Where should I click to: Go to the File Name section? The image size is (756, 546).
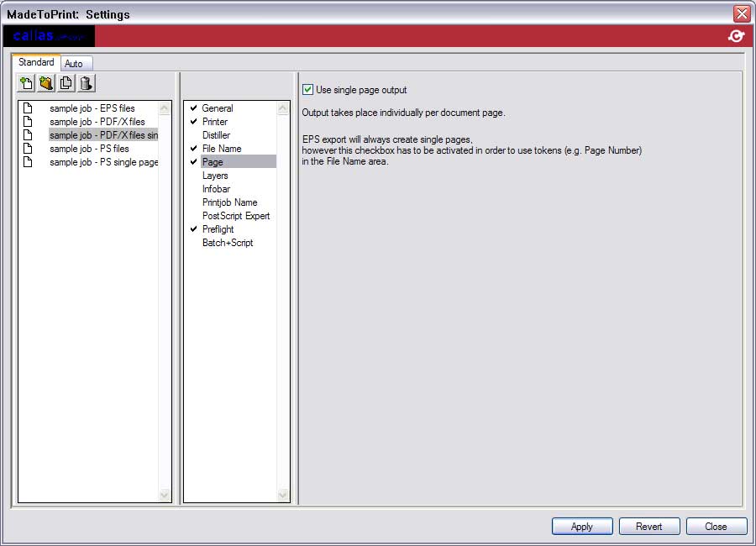click(222, 149)
